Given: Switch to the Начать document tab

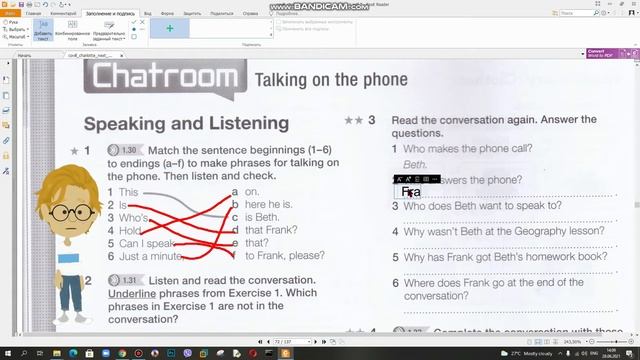Looking at the screenshot, I should [x=24, y=55].
